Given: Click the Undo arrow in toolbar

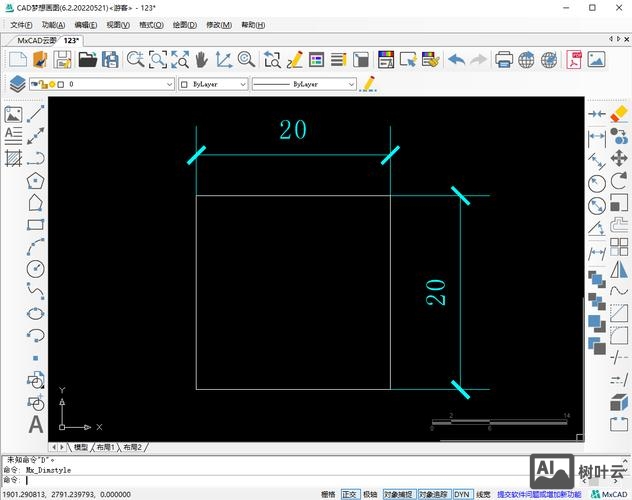Looking at the screenshot, I should coord(456,60).
